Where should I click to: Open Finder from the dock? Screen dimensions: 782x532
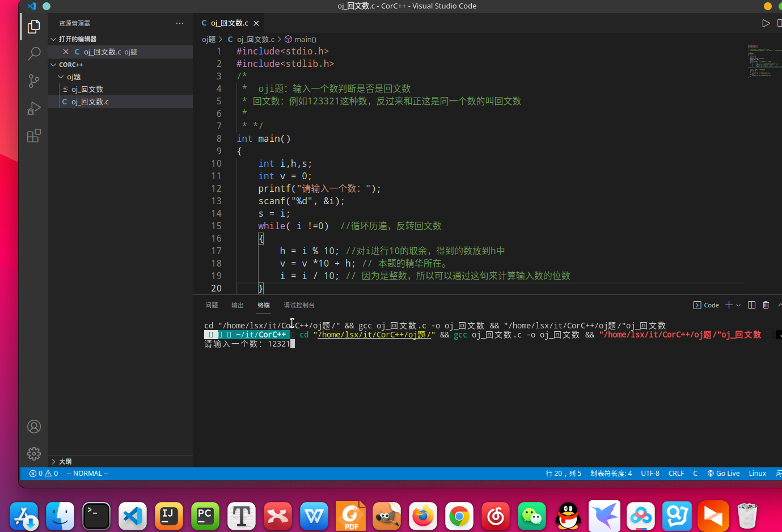pos(60,516)
